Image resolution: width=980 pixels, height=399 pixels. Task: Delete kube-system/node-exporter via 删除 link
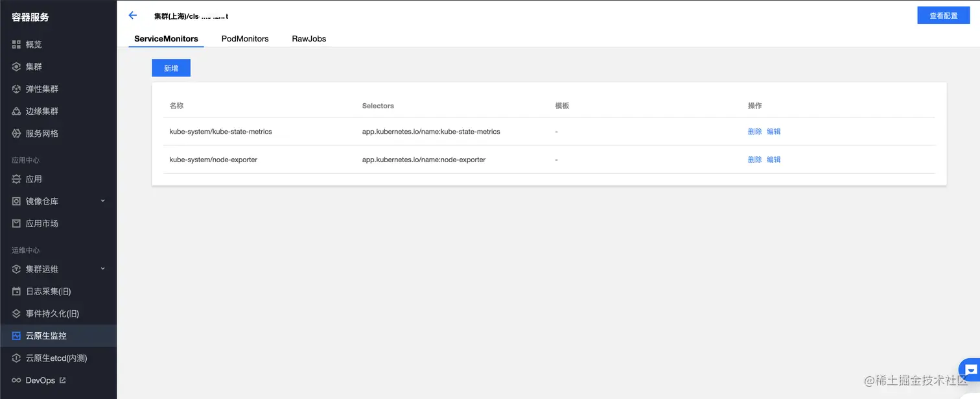(754, 160)
